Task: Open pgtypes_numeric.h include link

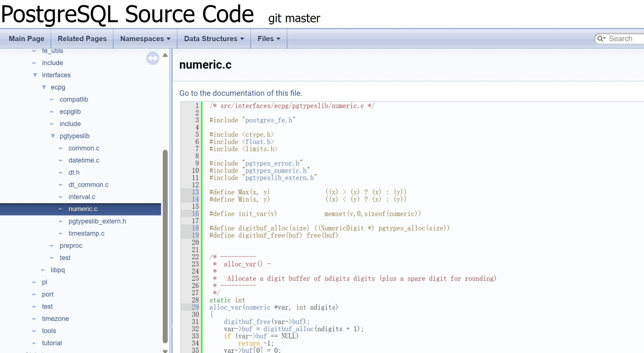Action: point(276,171)
